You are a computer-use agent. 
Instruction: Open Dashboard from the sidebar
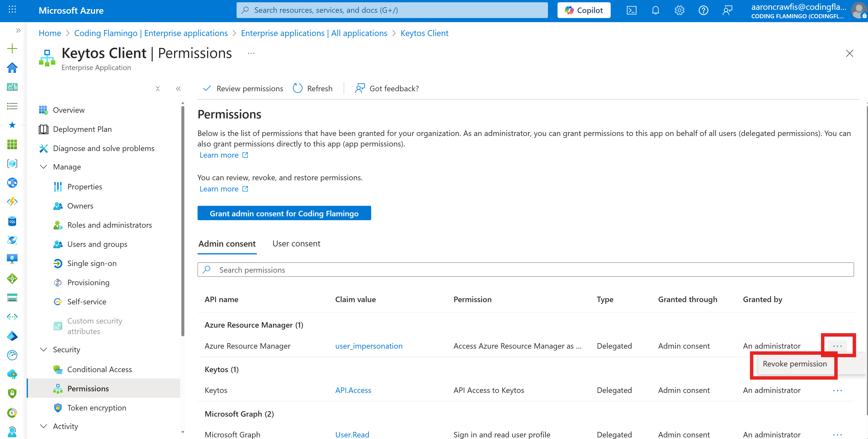(12, 86)
